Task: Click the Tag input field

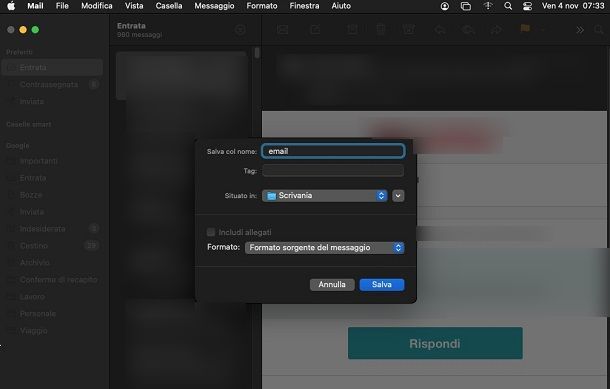Action: [x=333, y=170]
